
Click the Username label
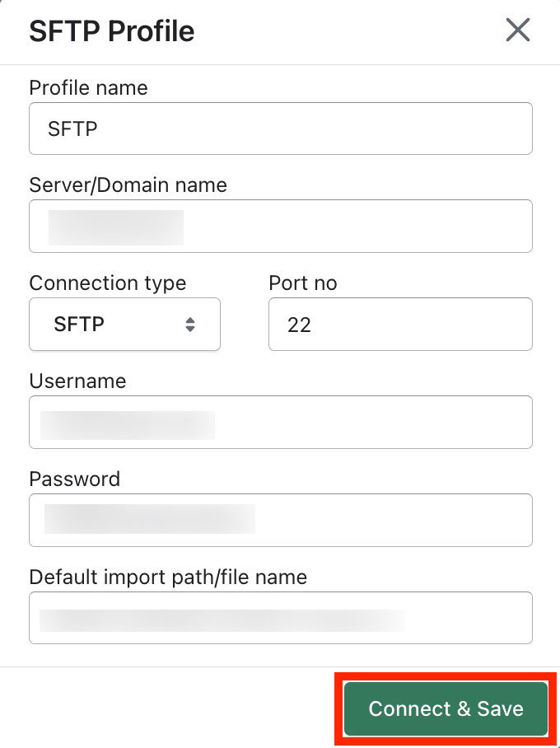pos(77,381)
